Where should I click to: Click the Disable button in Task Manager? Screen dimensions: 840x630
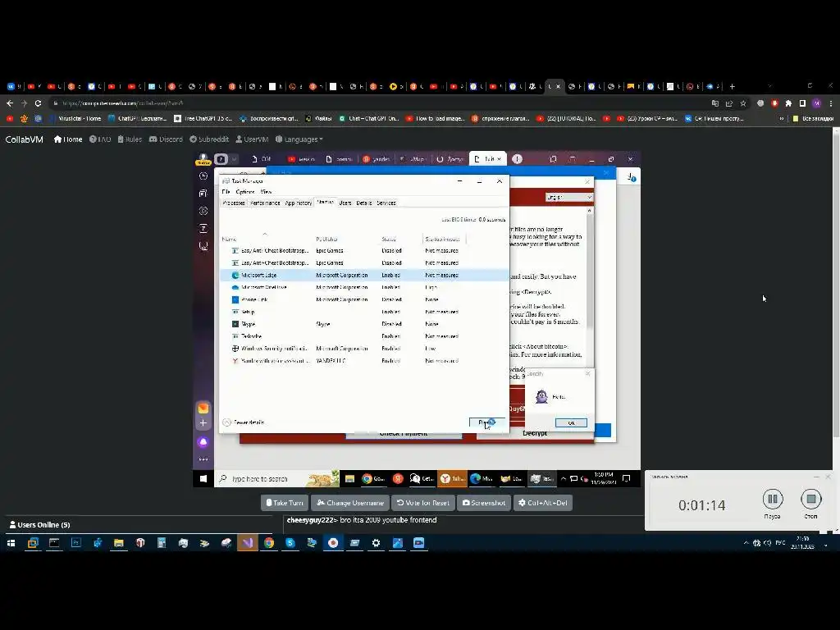pyautogui.click(x=486, y=423)
